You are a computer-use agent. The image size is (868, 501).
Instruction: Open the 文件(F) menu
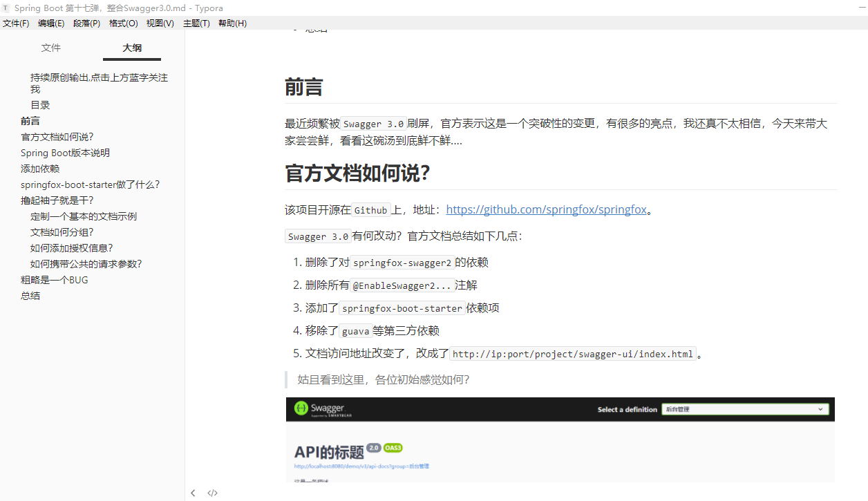coord(16,23)
